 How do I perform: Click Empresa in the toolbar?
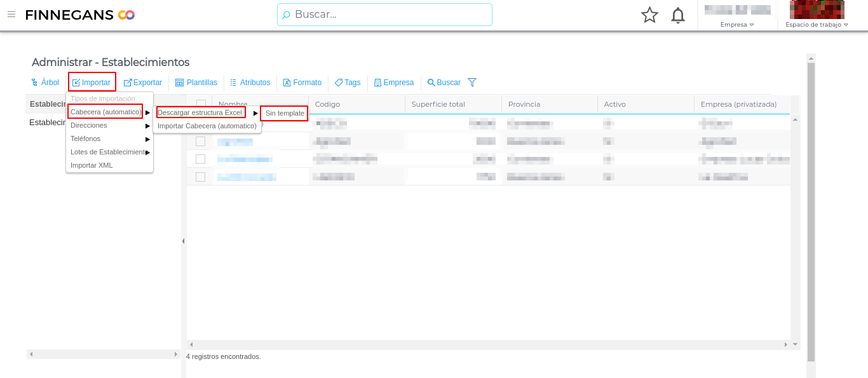click(394, 83)
